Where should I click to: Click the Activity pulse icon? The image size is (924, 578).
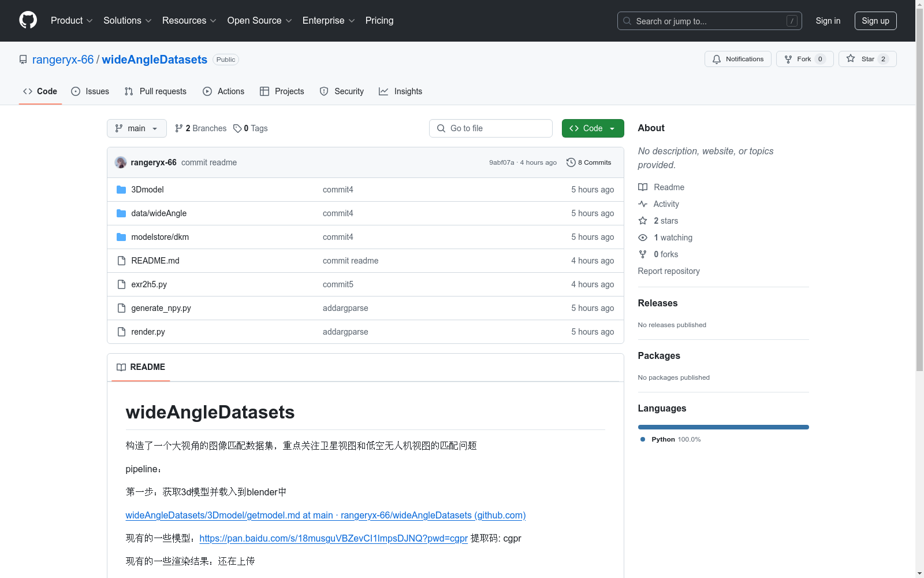click(x=643, y=204)
